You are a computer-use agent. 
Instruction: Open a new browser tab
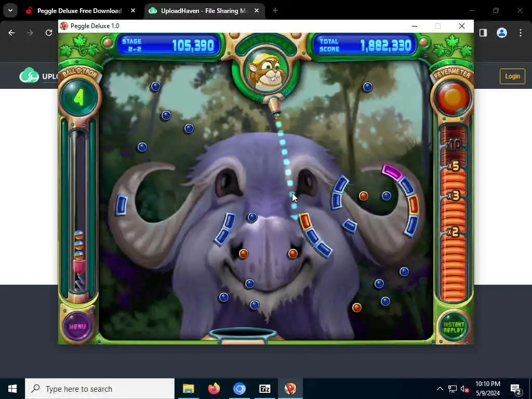click(x=275, y=11)
